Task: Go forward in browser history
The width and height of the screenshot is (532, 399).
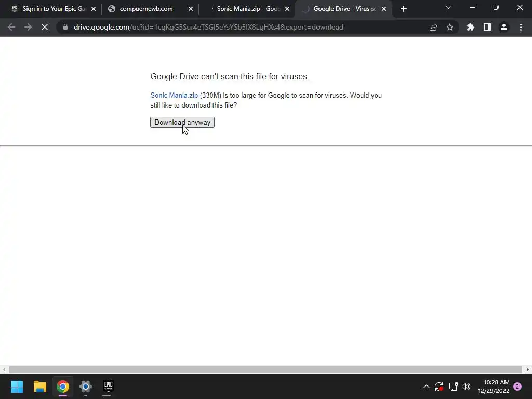Action: pos(28,27)
